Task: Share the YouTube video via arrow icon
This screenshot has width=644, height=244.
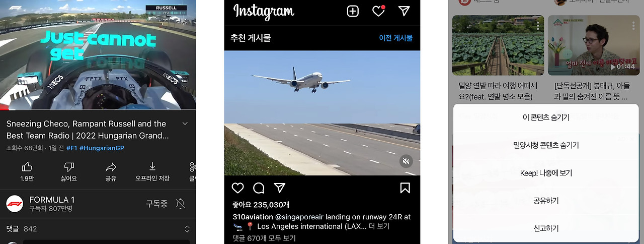Action: [x=111, y=167]
